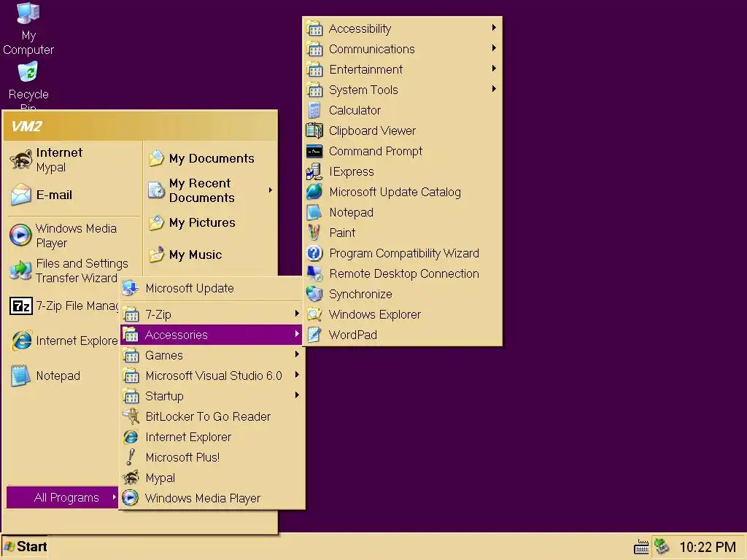
Task: Click the Synchronize icon
Action: tap(314, 294)
